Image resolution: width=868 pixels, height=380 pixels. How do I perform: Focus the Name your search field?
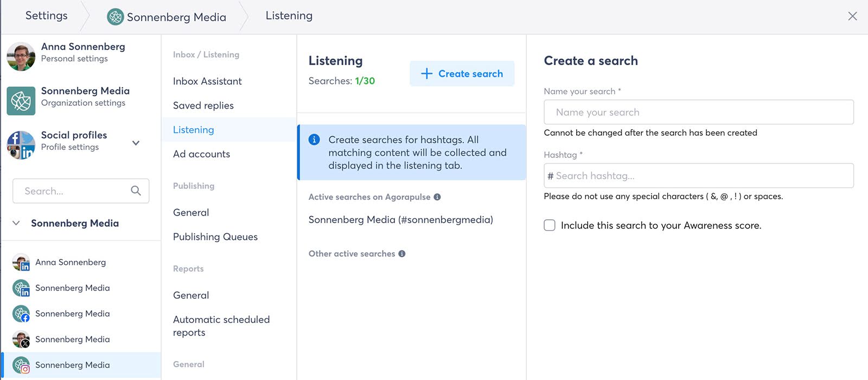point(699,112)
